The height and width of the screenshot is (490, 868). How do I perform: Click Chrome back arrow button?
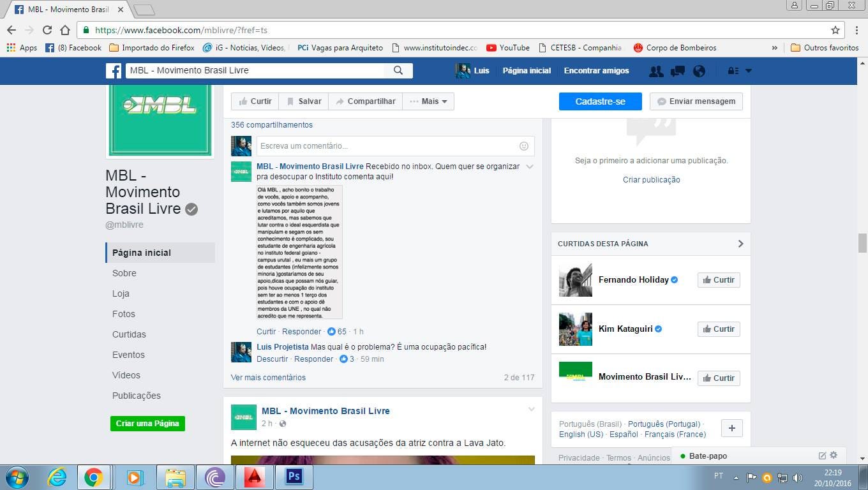point(11,30)
